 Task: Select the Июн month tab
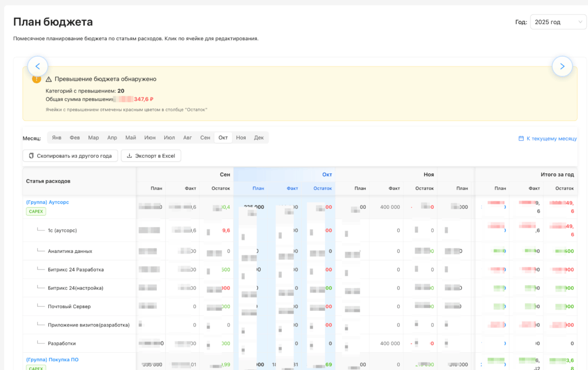click(x=150, y=138)
